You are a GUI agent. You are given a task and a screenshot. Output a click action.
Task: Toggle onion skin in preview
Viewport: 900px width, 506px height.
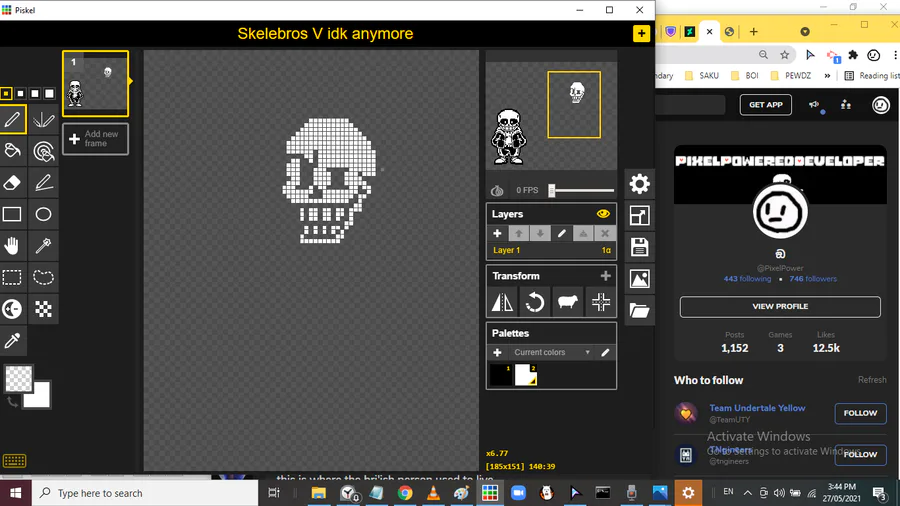497,190
